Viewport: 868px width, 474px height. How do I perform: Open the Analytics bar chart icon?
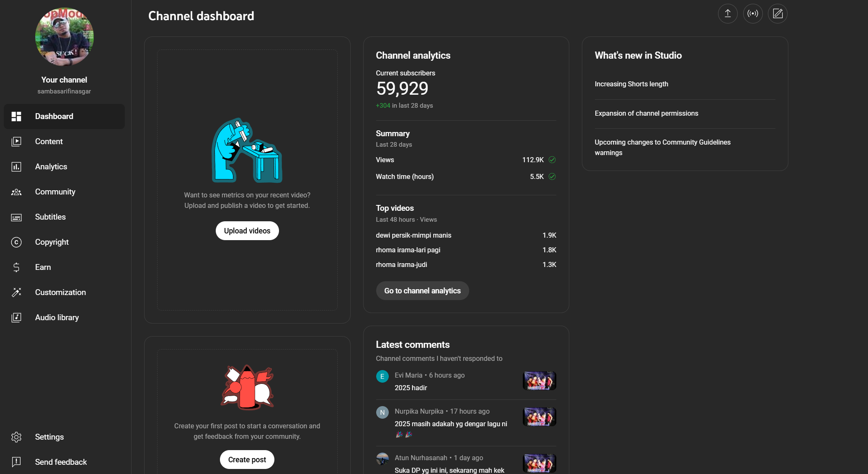16,167
